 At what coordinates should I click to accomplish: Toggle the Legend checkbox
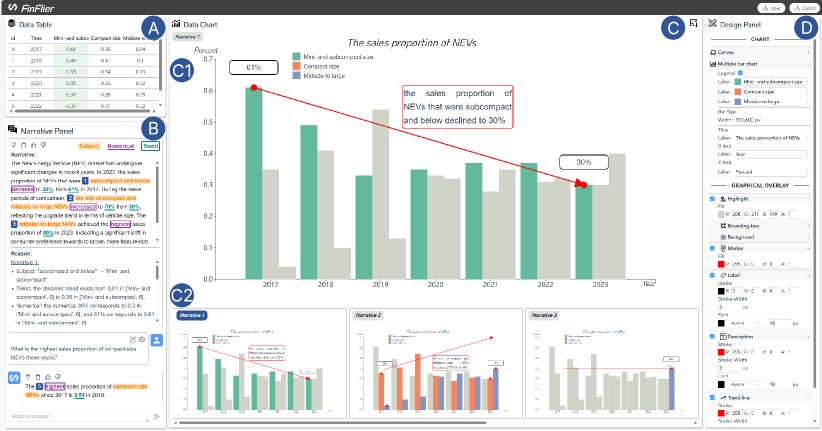click(x=740, y=73)
